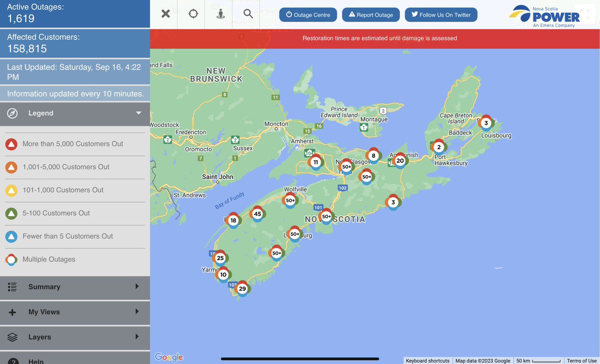Image resolution: width=600 pixels, height=364 pixels.
Task: Open the Outage Centre button
Action: [308, 15]
